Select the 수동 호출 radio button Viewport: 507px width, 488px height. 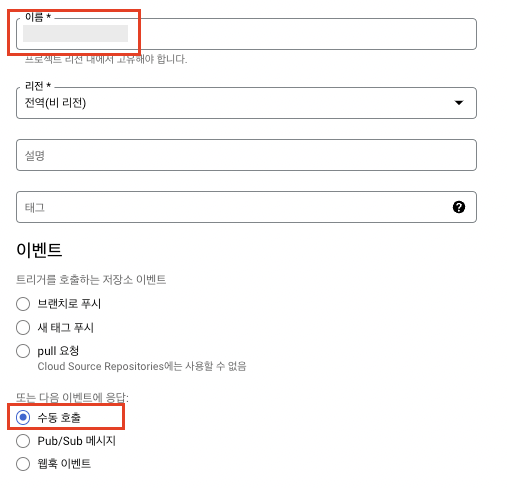point(23,417)
